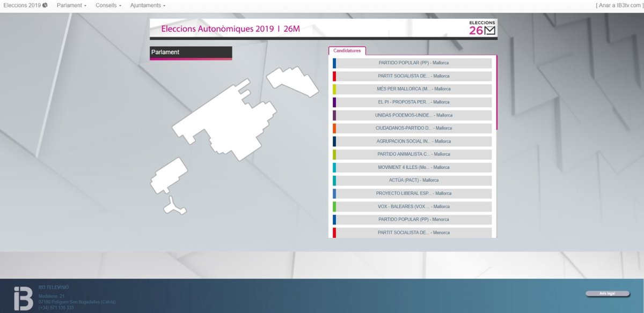Pick Partido Popular (PP) - Menorca row
Image resolution: width=644 pixels, height=313 pixels.
click(x=413, y=220)
